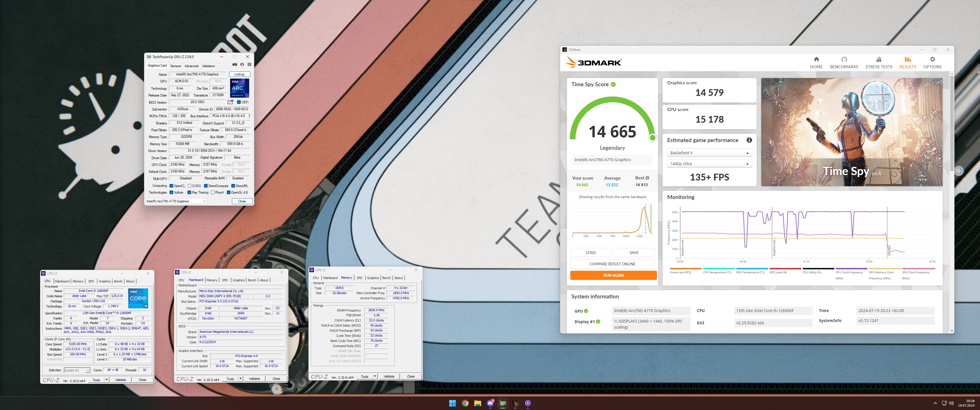Viewport: 980px width, 410px height.
Task: Click the green checkmark next to GPU in System information
Action: click(586, 311)
